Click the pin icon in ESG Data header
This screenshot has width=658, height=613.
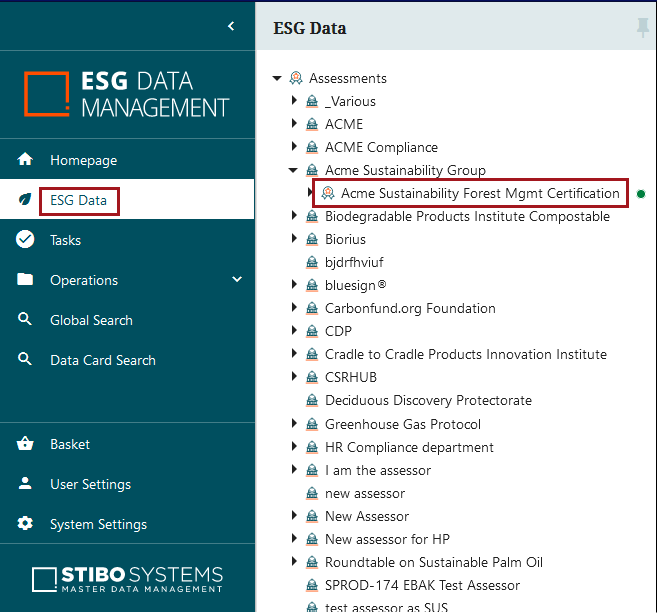[x=642, y=28]
